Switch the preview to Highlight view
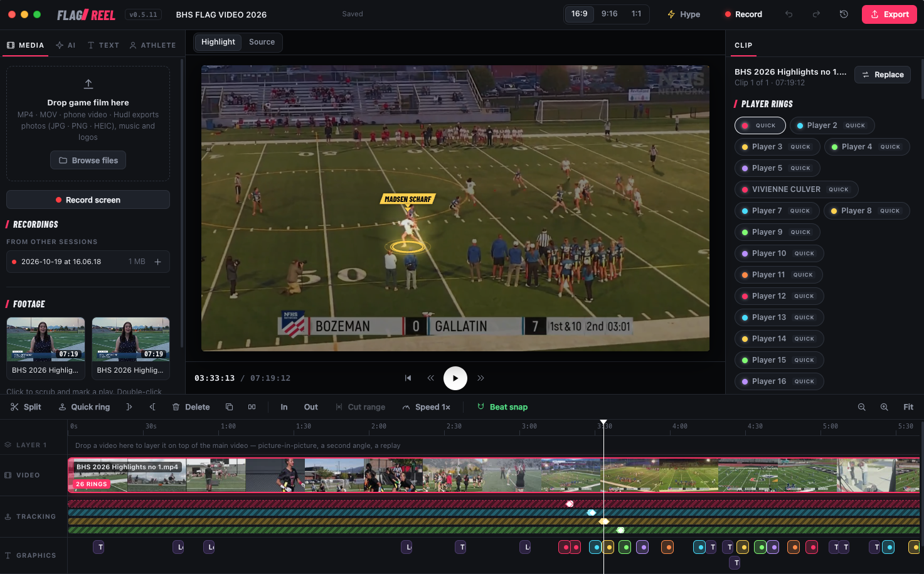Screen dimensions: 924x574 tap(218, 42)
